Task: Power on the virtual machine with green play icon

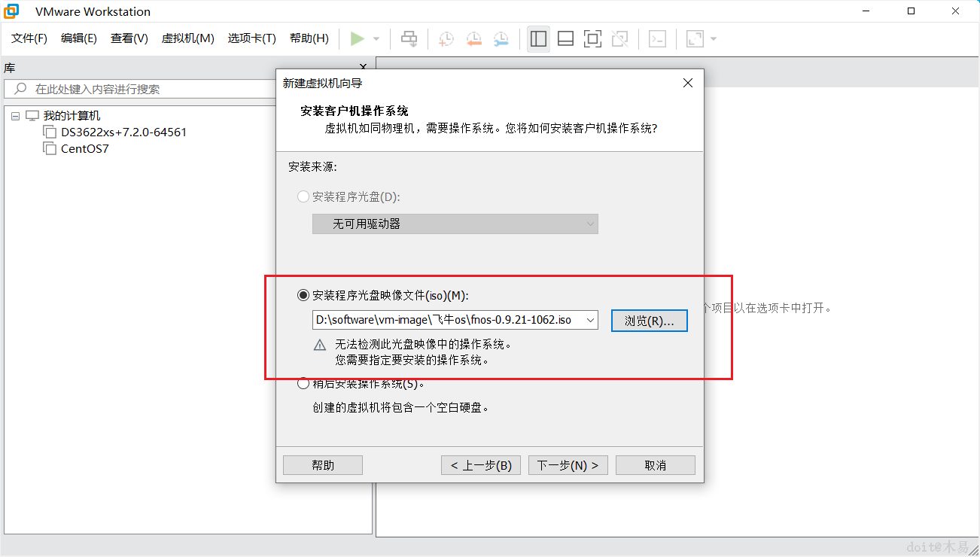Action: [359, 38]
